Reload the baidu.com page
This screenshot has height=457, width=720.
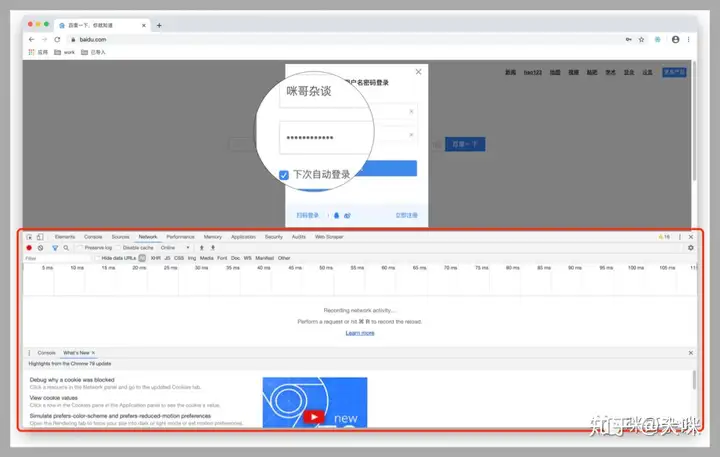coord(57,39)
